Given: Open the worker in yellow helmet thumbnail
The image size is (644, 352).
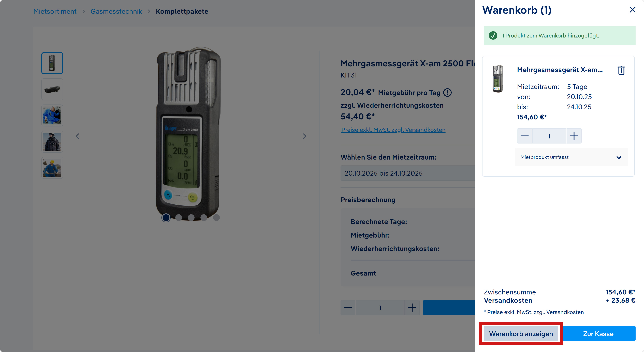Looking at the screenshot, I should point(52,168).
